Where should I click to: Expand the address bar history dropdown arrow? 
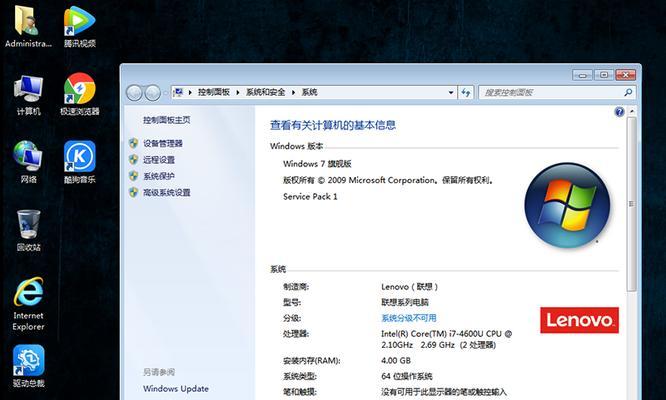[x=451, y=93]
